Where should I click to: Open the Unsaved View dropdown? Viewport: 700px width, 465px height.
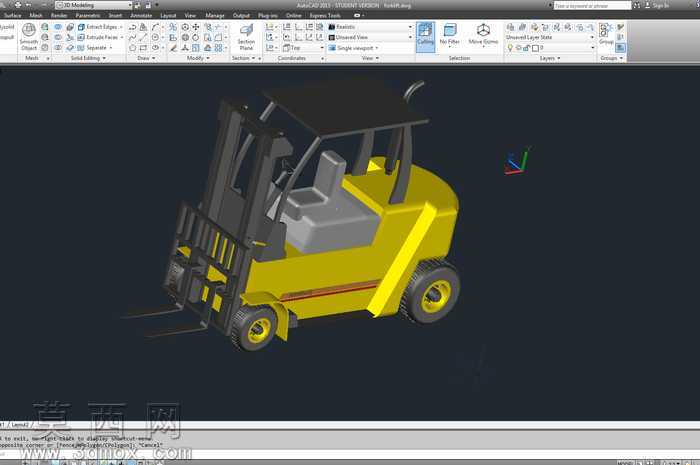[370, 37]
